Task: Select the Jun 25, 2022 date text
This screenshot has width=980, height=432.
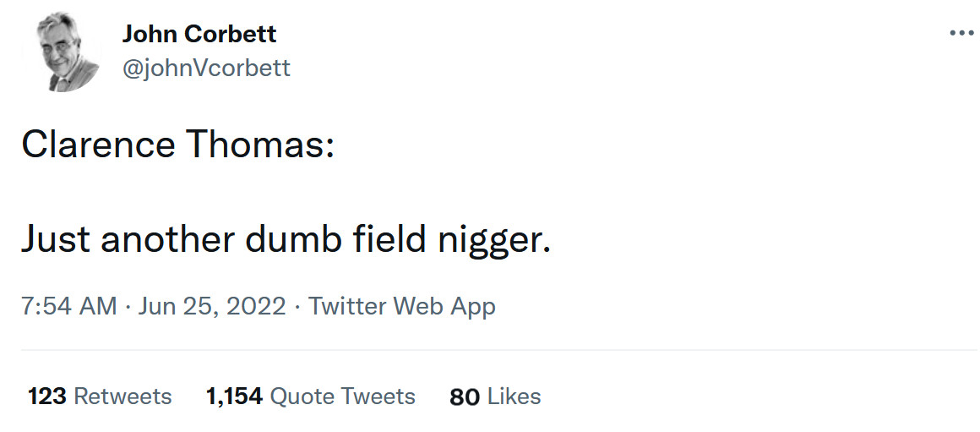Action: 212,305
